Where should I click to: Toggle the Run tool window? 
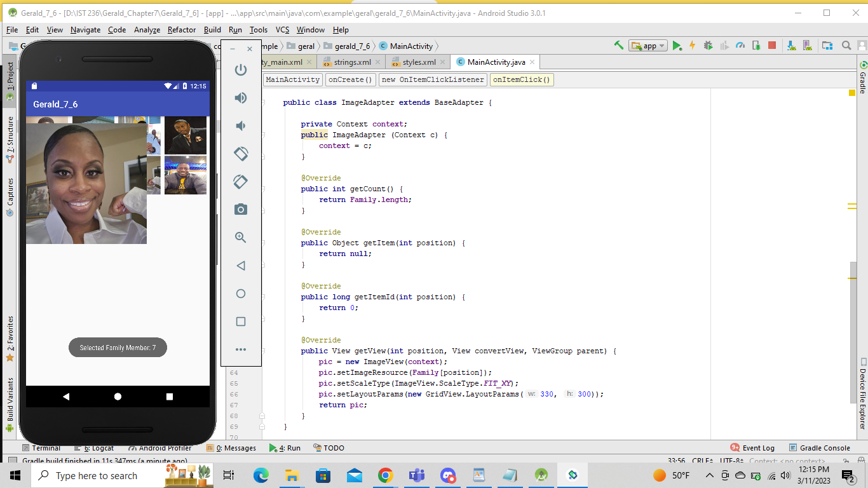pos(285,448)
